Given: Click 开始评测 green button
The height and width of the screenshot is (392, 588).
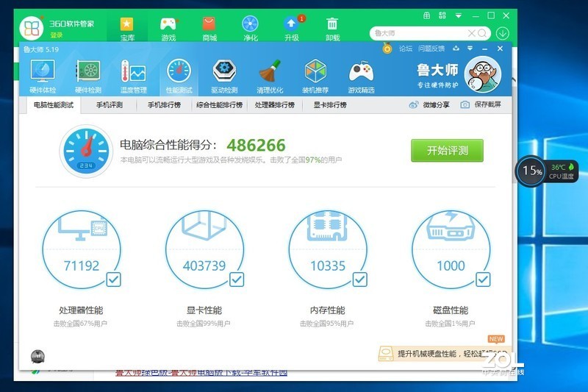Looking at the screenshot, I should click(x=447, y=151).
